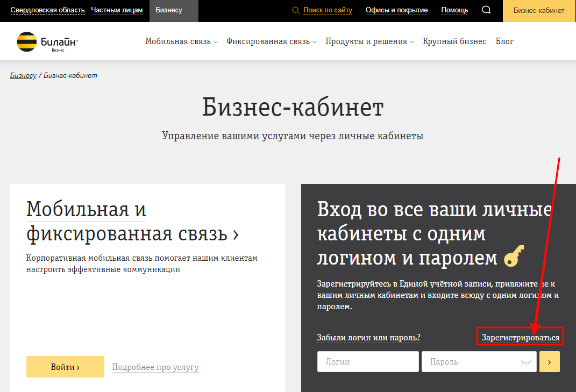The image size is (576, 392).
Task: Open the 'Блог' menu item
Action: click(x=504, y=41)
